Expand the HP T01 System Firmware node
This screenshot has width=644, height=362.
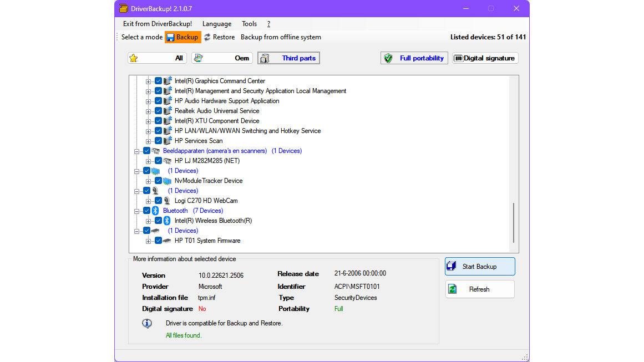[x=148, y=241]
